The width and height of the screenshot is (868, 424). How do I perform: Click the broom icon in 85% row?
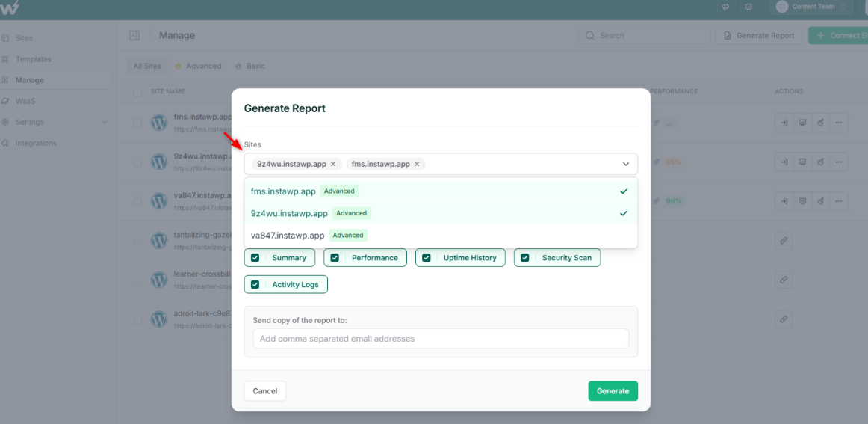820,162
